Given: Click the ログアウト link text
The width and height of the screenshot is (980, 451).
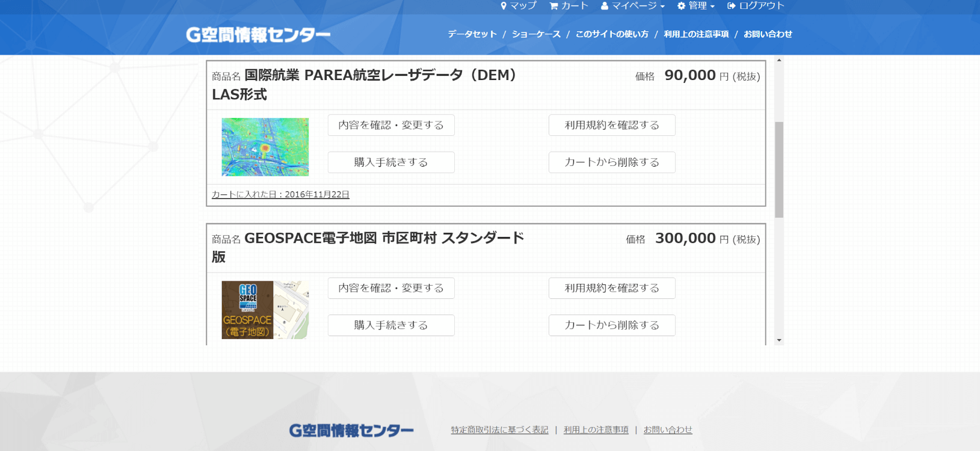Looking at the screenshot, I should 762,6.
